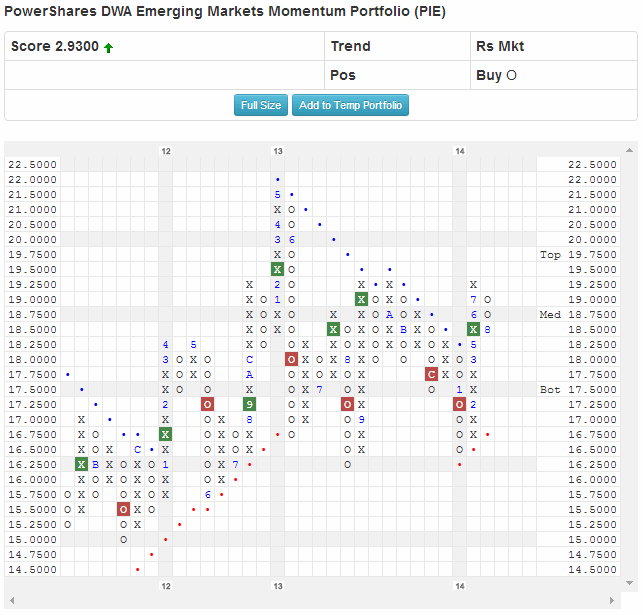Select the green 9 box at 17.2500

click(249, 404)
